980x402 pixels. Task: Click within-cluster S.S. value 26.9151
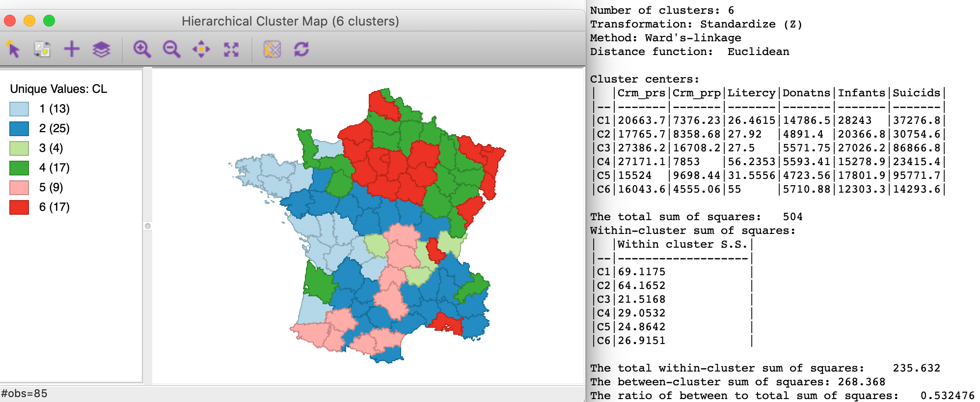coord(641,341)
